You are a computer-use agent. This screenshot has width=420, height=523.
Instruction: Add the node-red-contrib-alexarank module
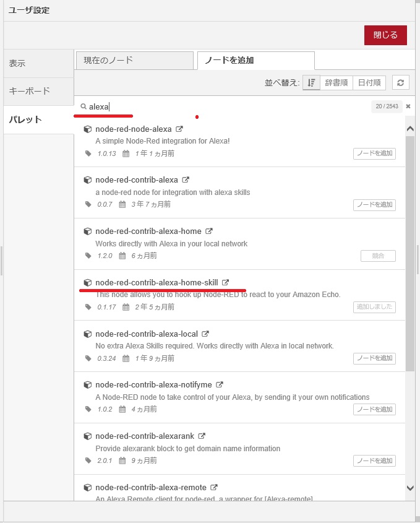pyautogui.click(x=374, y=461)
